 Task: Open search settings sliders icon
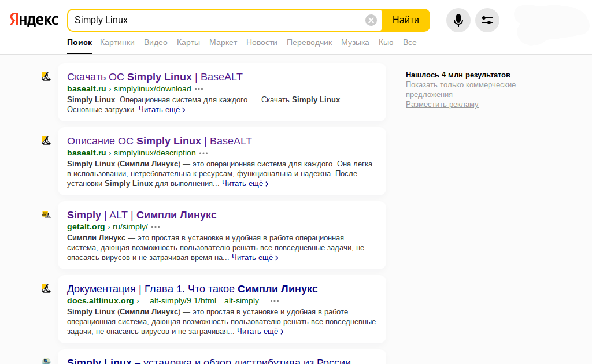pyautogui.click(x=487, y=20)
